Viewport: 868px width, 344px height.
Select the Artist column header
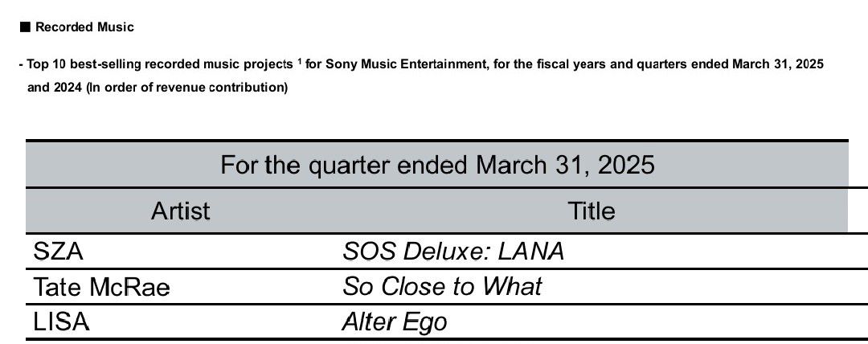click(x=181, y=211)
